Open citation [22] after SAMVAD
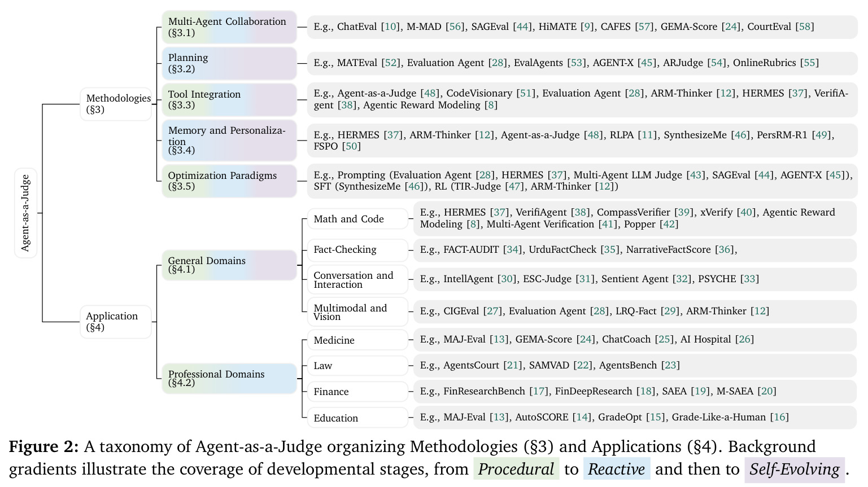868x487 pixels. [583, 365]
